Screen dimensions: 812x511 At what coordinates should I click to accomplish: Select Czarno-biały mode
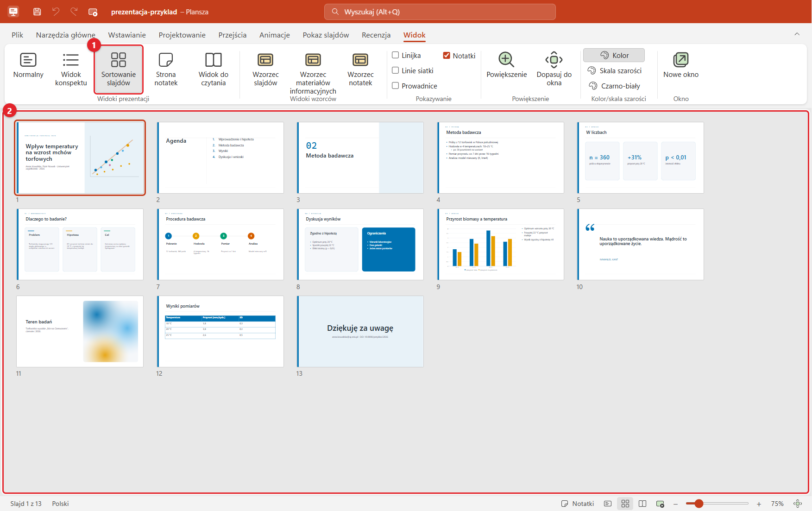[615, 86]
